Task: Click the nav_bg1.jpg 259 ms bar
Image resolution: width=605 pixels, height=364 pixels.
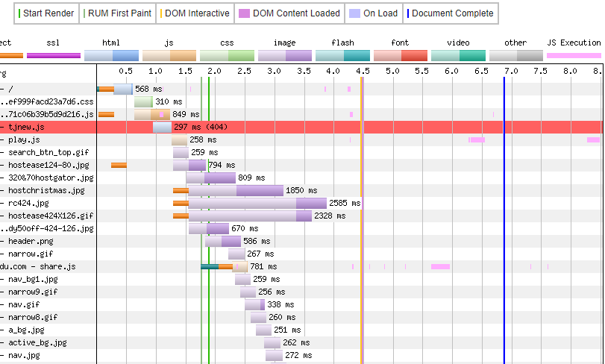Action: tap(242, 279)
